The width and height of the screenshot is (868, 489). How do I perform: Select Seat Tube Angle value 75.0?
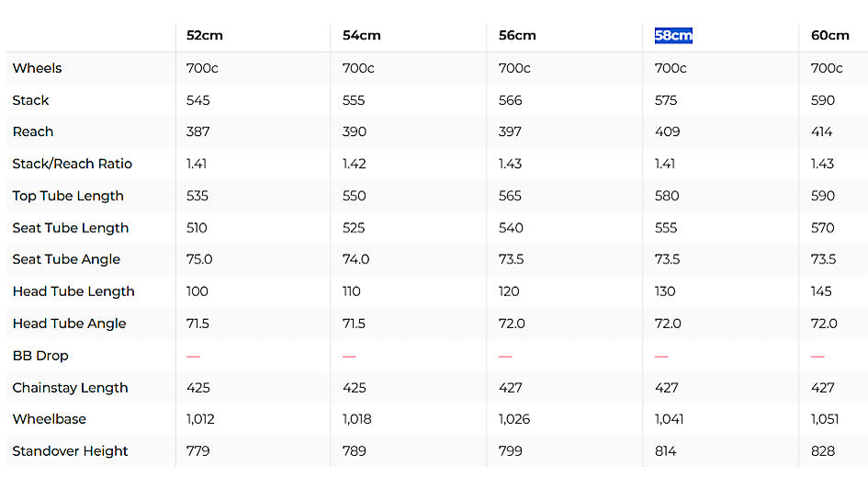(x=199, y=259)
